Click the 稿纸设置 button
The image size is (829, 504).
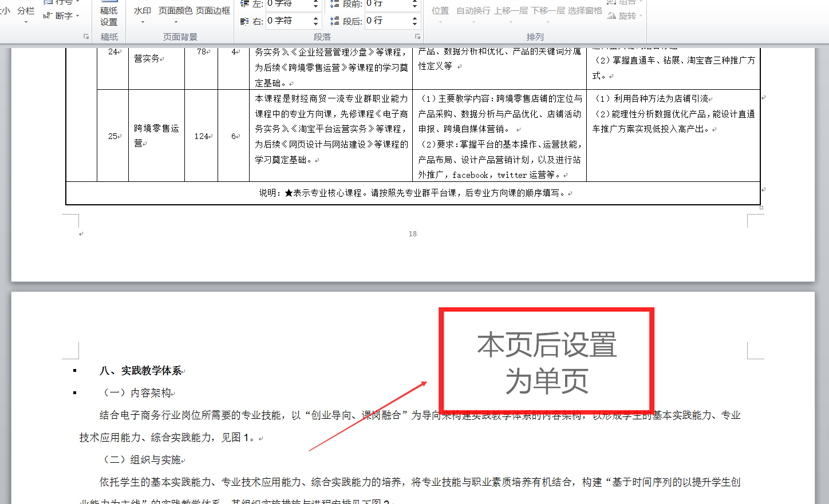(109, 14)
